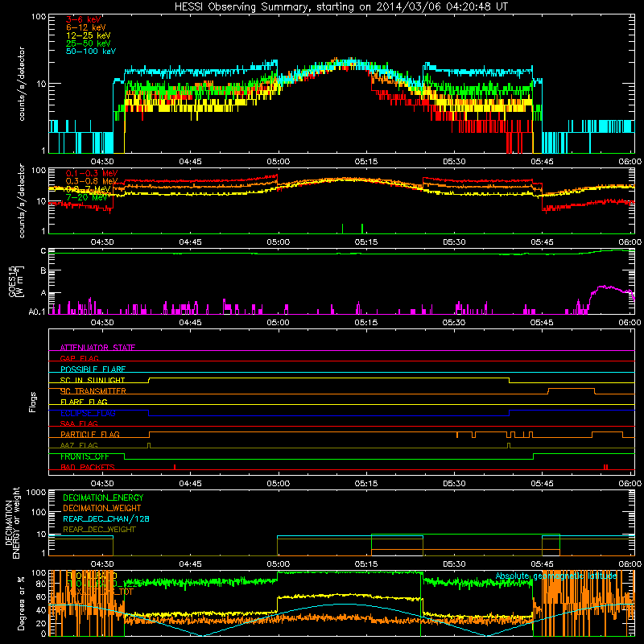Click the GOES15 axis label
The height and width of the screenshot is (644, 644).
tap(13, 281)
